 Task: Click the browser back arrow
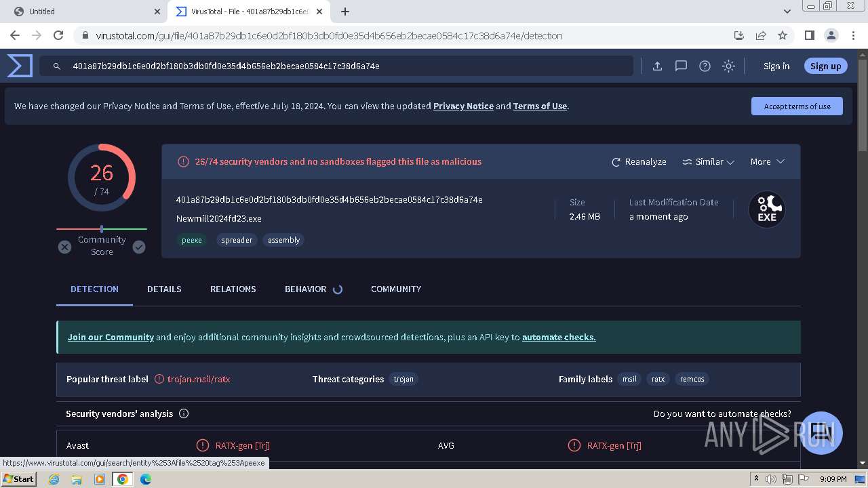15,35
